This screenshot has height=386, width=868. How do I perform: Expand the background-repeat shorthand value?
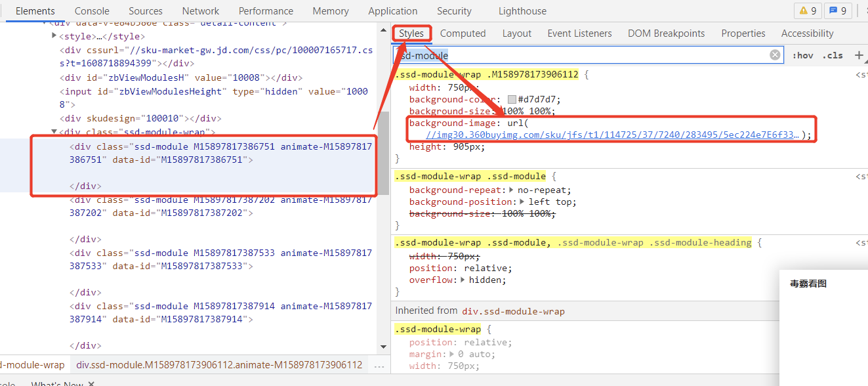[x=512, y=190]
